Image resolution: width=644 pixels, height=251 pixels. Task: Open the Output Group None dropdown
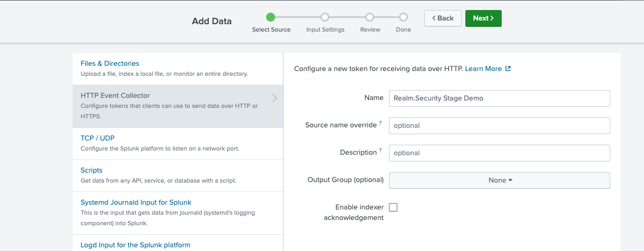coord(499,180)
